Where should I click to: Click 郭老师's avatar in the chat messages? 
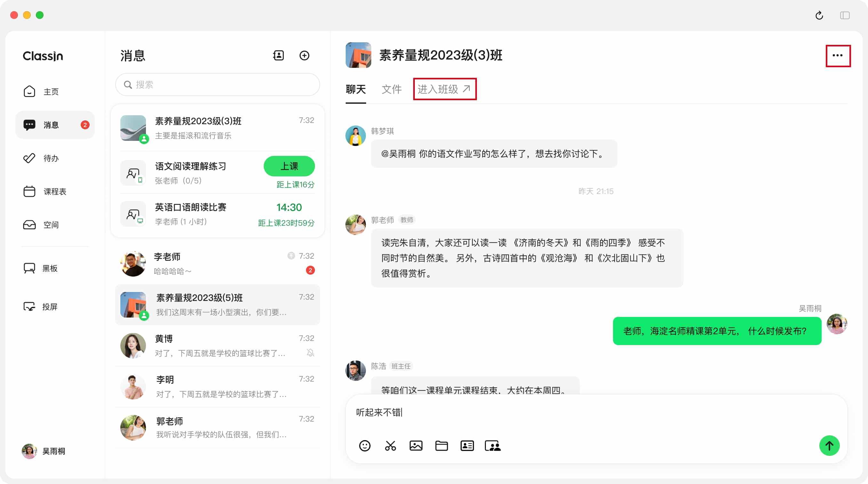[x=356, y=225]
